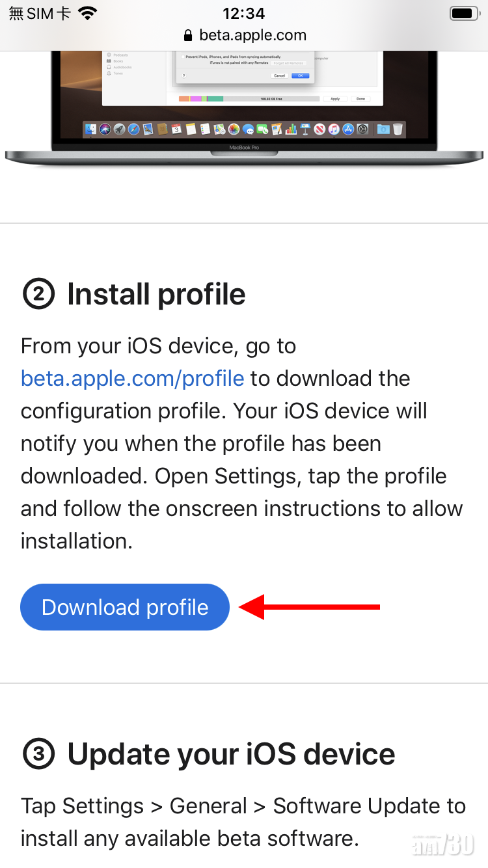Viewport: 488px width, 868px height.
Task: Tap the Download profile button
Action: point(125,607)
